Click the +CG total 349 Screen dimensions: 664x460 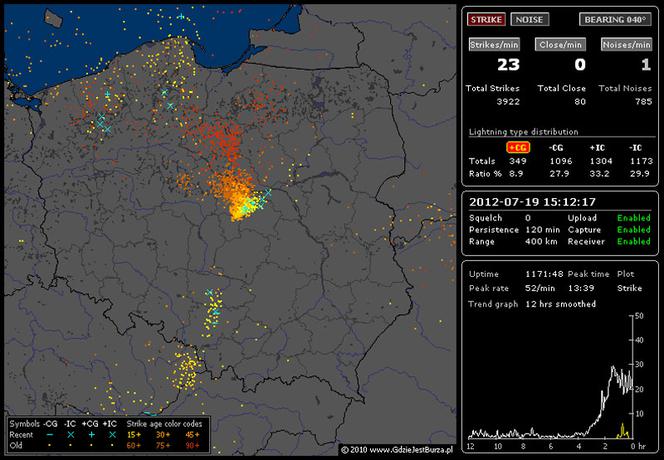pos(517,161)
